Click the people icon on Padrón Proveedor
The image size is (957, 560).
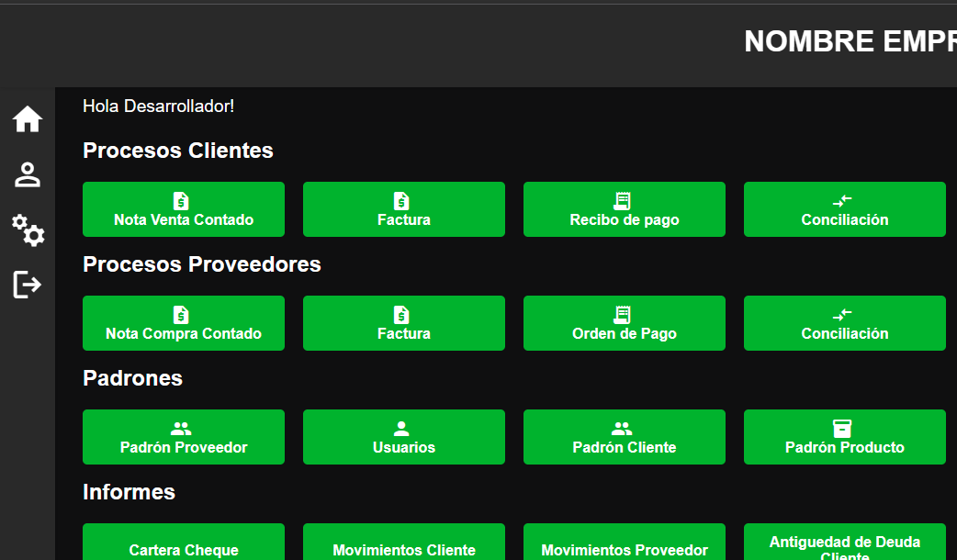coord(183,426)
